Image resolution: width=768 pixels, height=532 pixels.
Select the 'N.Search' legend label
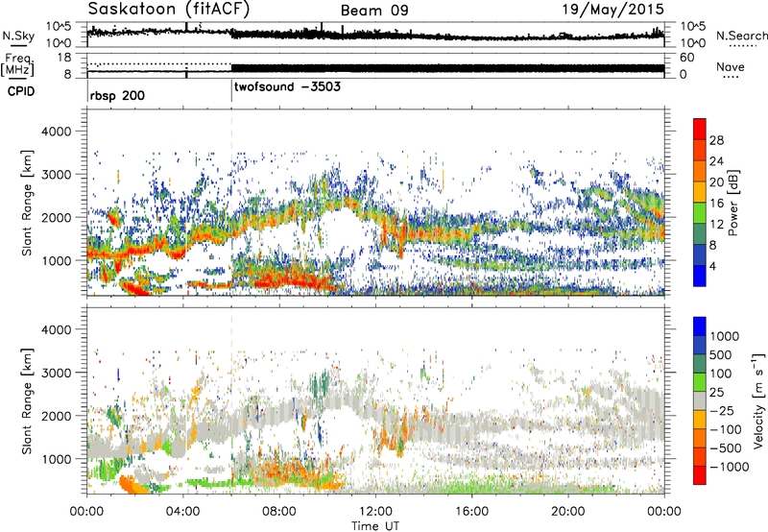click(x=741, y=36)
